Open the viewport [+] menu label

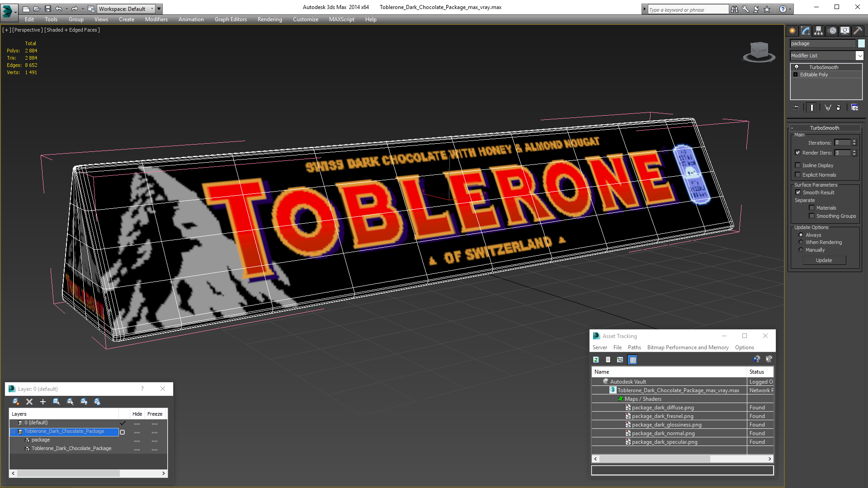point(6,30)
